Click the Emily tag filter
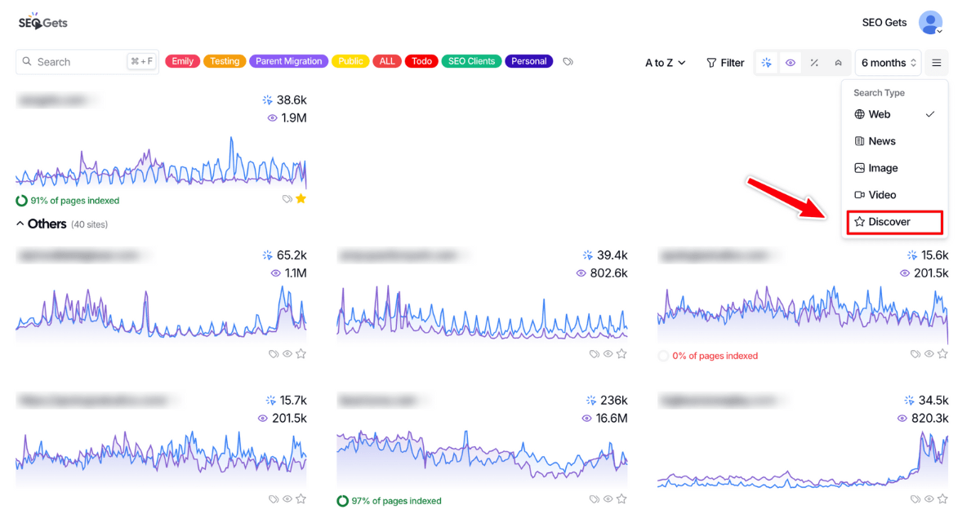The width and height of the screenshot is (980, 514). [x=182, y=60]
